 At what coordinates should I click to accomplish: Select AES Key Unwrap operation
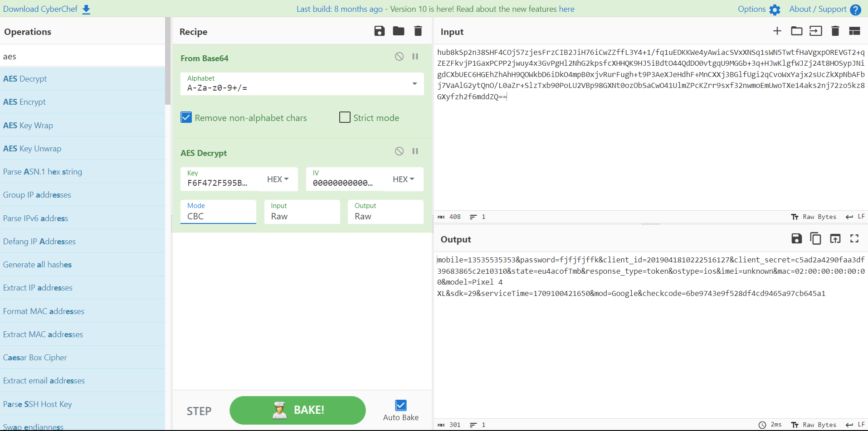[83, 149]
